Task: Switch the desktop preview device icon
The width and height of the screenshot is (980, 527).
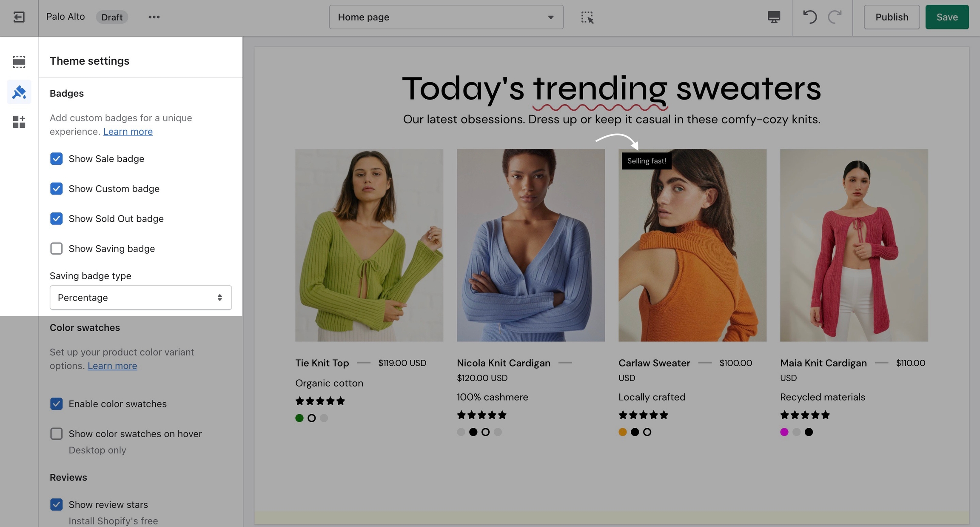Action: [774, 17]
